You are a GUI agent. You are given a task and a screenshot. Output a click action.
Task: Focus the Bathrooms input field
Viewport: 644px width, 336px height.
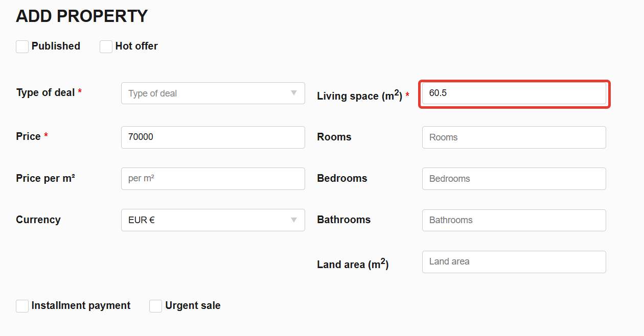514,220
